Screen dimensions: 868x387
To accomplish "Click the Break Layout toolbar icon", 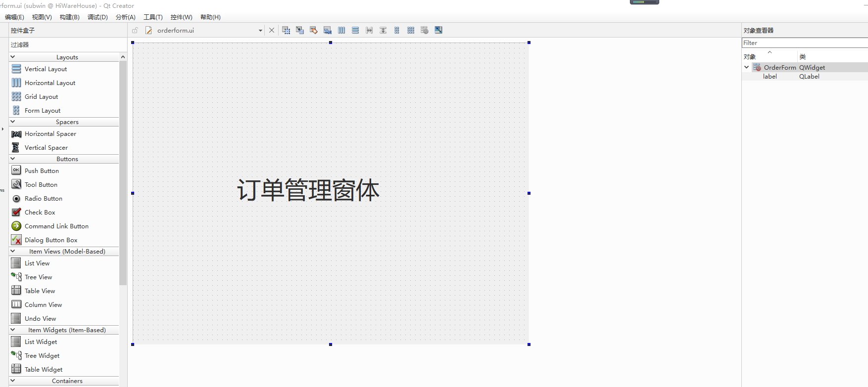I will (x=425, y=30).
